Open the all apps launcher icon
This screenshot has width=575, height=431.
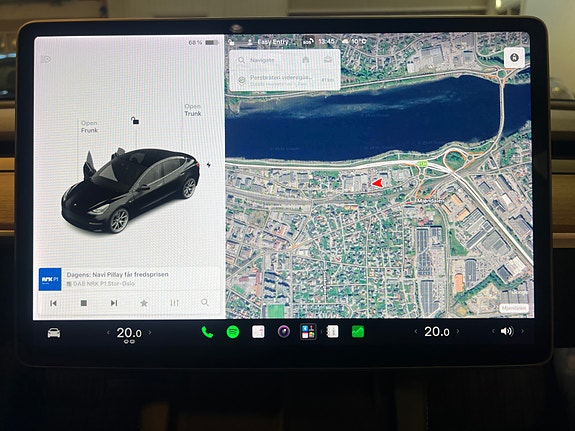tap(308, 332)
